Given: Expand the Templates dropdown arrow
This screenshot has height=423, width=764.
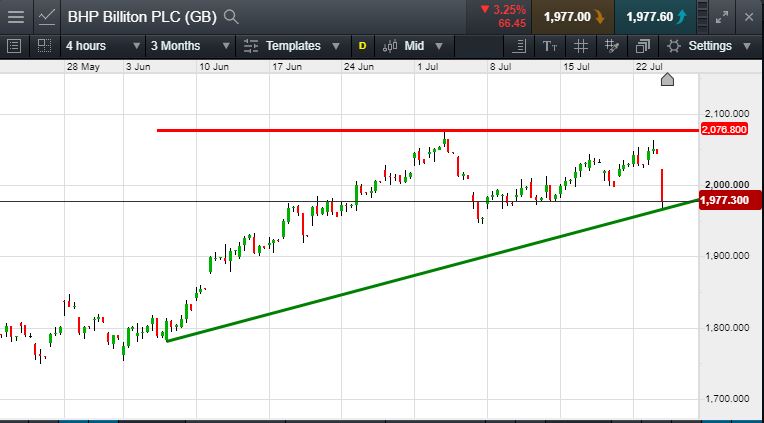Looking at the screenshot, I should tap(336, 46).
